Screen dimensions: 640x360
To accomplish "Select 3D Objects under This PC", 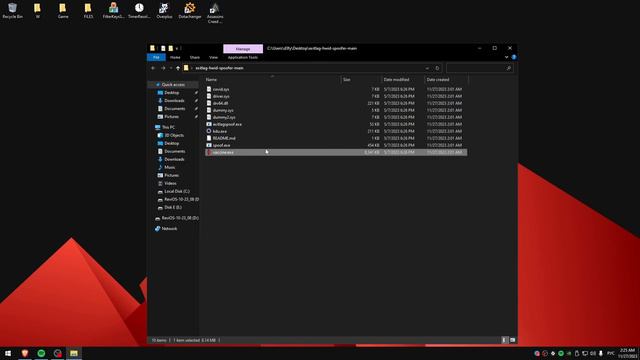I will [174, 135].
